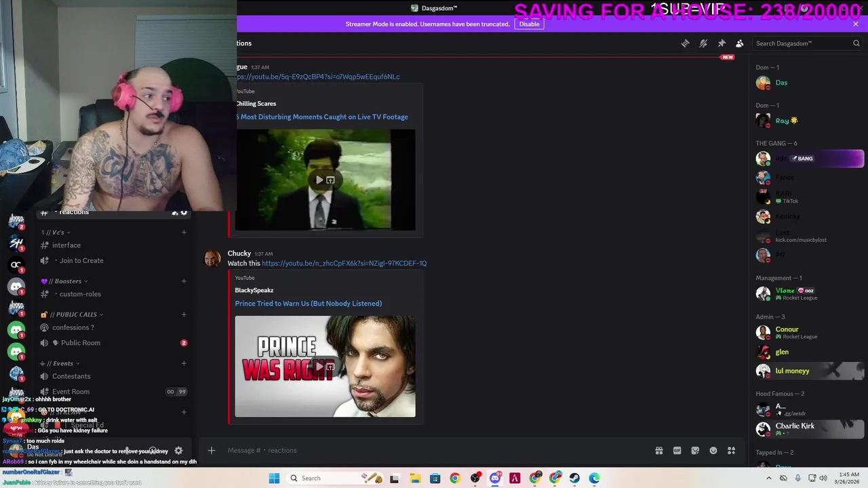The height and width of the screenshot is (488, 868).
Task: Open the attachment plus button in message bar
Action: tap(212, 450)
